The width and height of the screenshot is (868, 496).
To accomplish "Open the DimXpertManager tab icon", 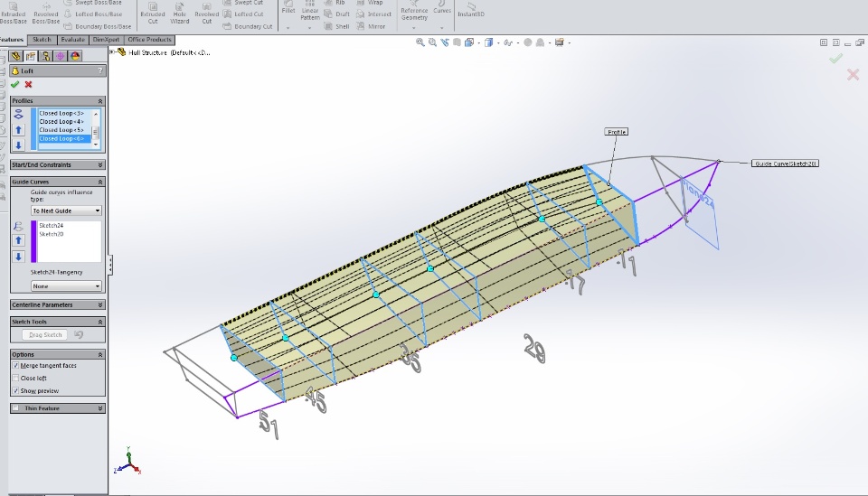I will [x=61, y=56].
